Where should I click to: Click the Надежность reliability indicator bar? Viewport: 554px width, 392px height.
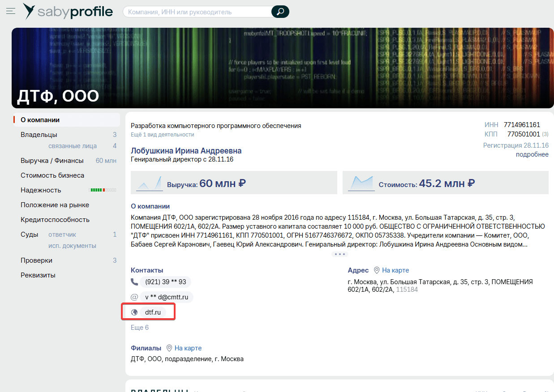click(103, 190)
